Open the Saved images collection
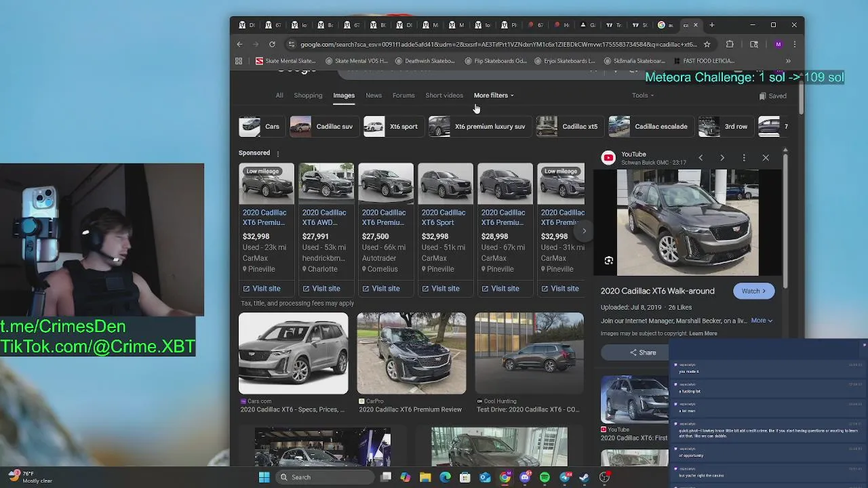The image size is (868, 488). [772, 96]
